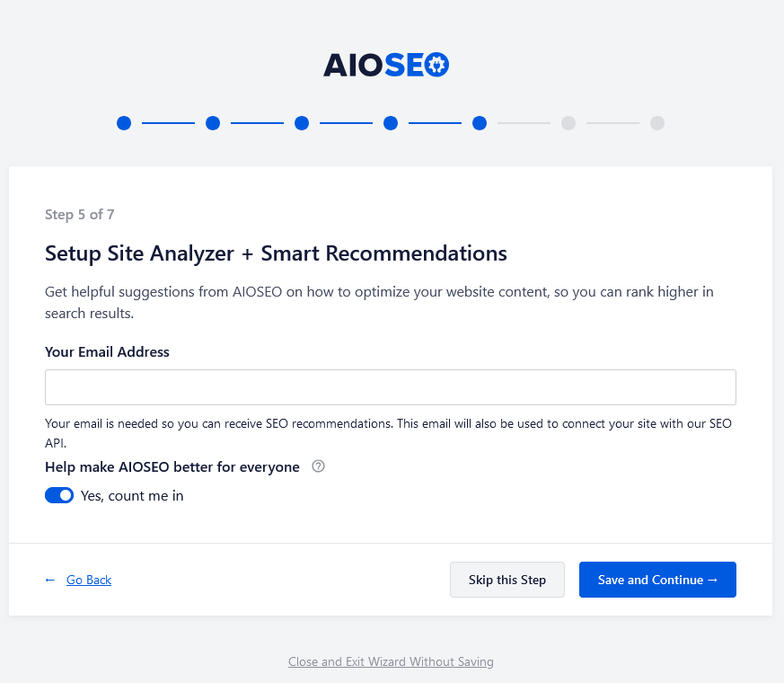Focus the Your Email Address field
Screen dimensions: 784x683
click(391, 387)
